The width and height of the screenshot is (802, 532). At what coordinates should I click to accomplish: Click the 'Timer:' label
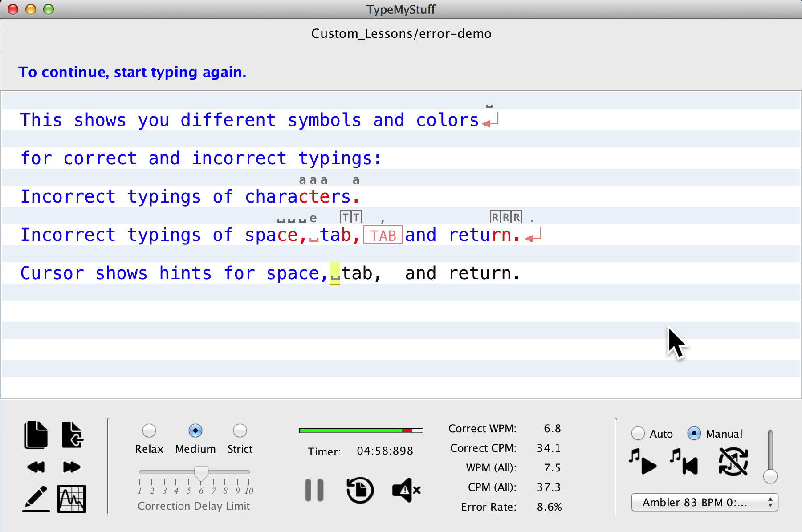tap(324, 451)
